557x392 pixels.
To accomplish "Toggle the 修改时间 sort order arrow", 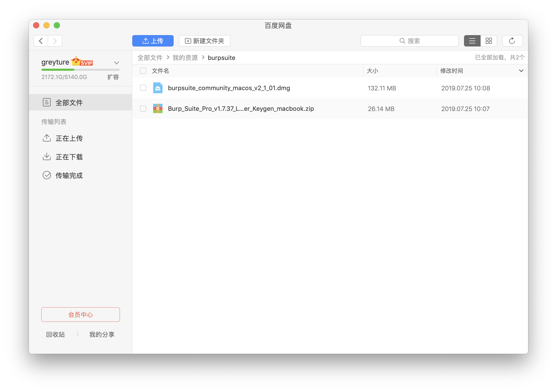I will point(521,71).
